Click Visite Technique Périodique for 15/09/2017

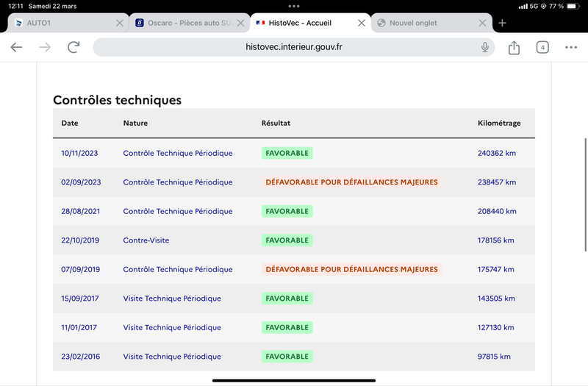point(172,299)
